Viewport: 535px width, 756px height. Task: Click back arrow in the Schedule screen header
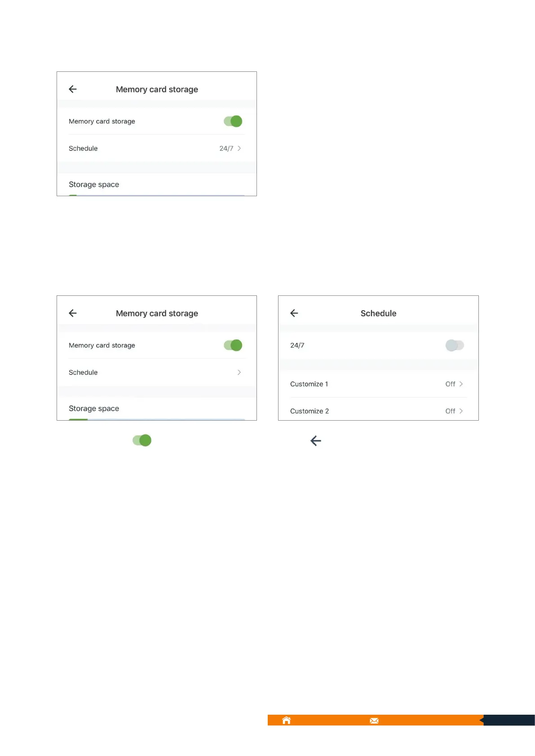click(x=294, y=313)
